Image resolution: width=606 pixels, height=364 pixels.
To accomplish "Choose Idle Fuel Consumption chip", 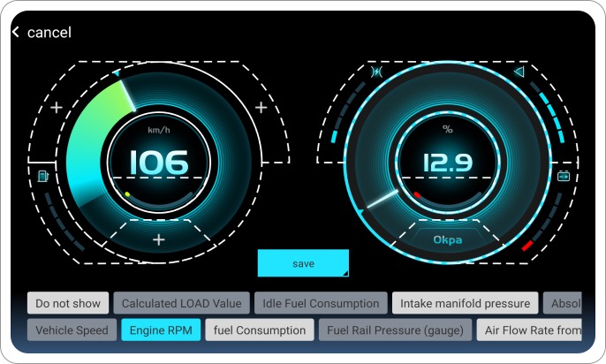I will [321, 303].
